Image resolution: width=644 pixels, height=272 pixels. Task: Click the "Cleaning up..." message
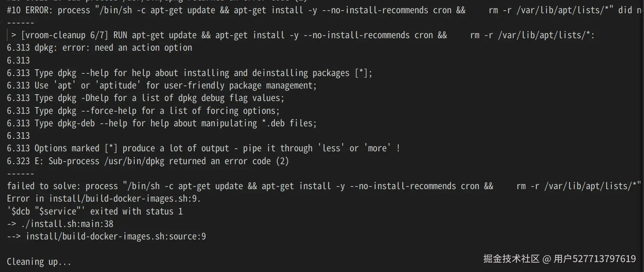[x=39, y=262]
